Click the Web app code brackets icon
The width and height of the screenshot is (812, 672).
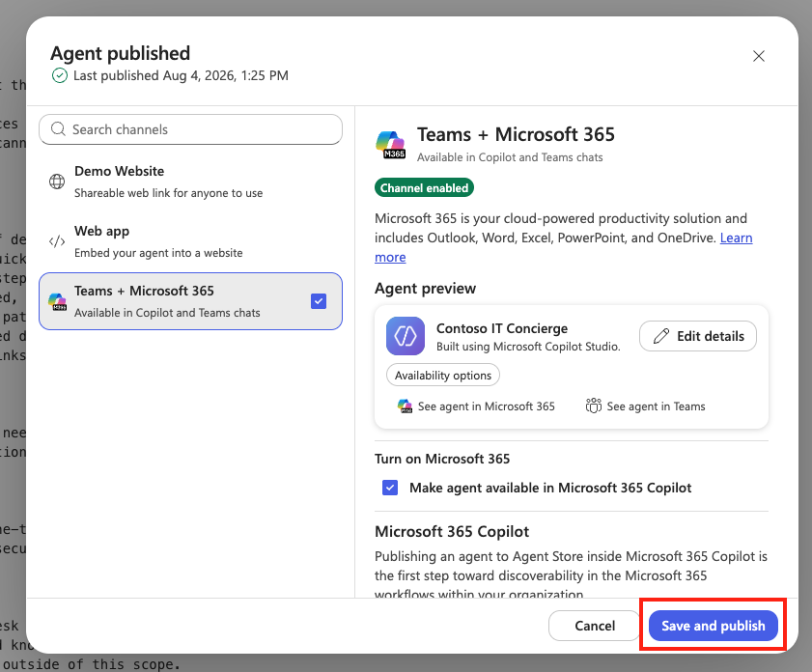[57, 241]
